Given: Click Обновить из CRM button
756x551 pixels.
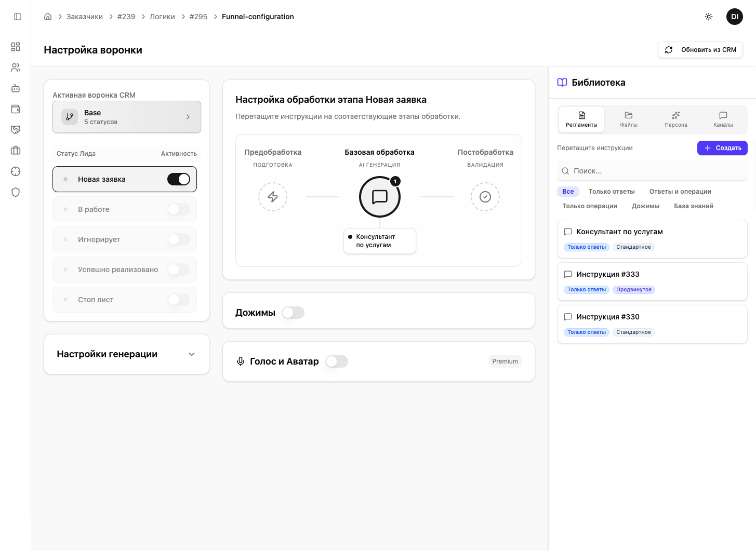Looking at the screenshot, I should click(x=700, y=50).
